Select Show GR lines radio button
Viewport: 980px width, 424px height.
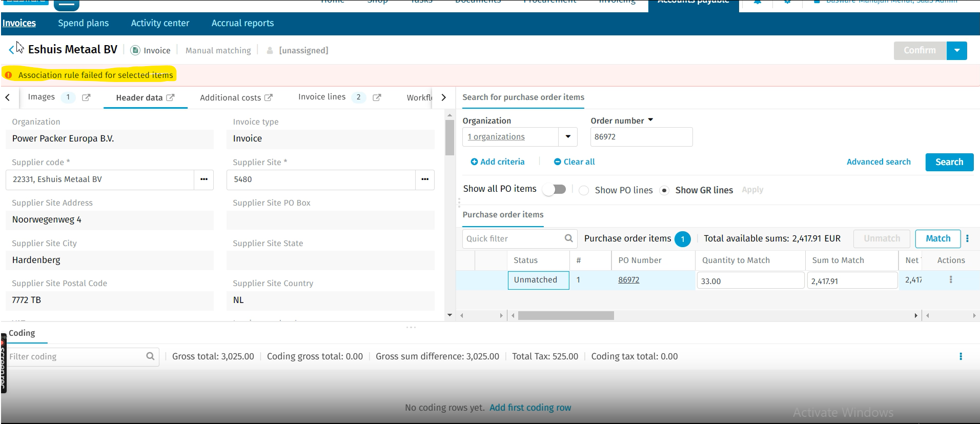[x=664, y=190]
